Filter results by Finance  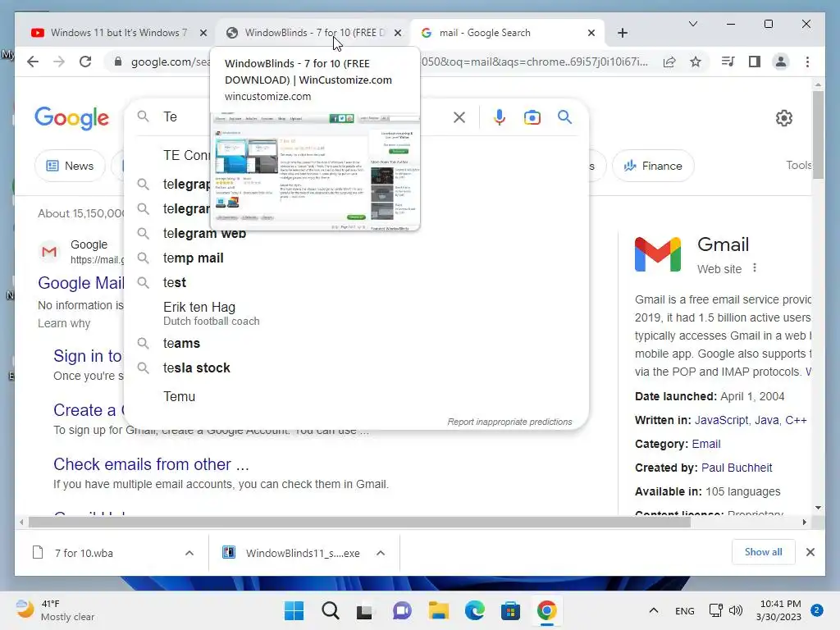(x=652, y=166)
